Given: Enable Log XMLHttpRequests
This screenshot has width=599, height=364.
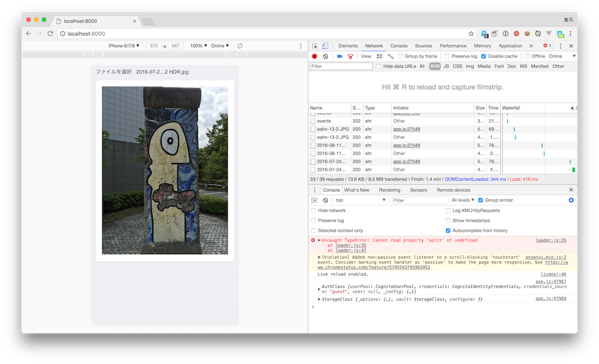Looking at the screenshot, I should (447, 210).
